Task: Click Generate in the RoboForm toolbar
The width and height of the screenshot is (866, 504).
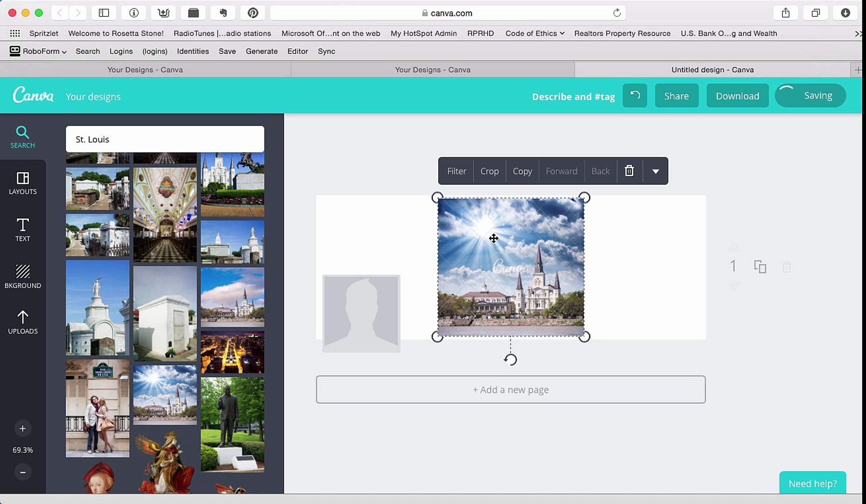Action: pos(261,51)
